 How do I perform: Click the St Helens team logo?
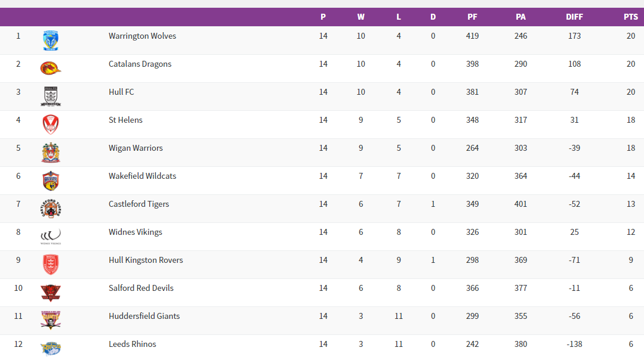click(51, 125)
